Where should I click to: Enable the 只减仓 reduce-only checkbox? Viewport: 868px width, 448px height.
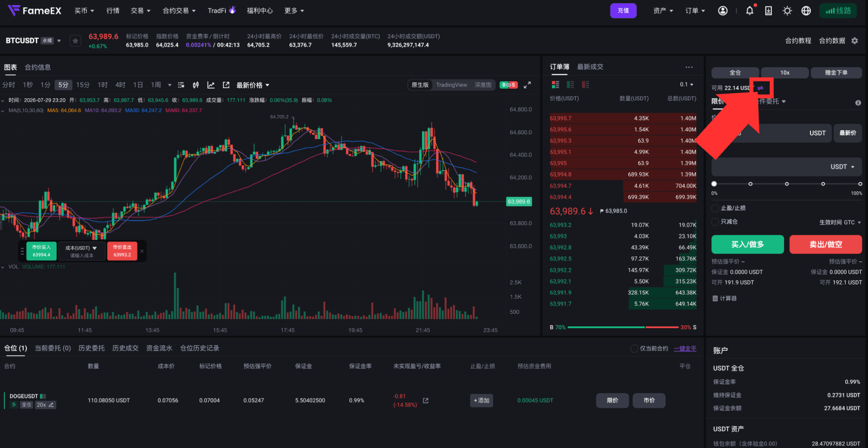click(x=715, y=222)
